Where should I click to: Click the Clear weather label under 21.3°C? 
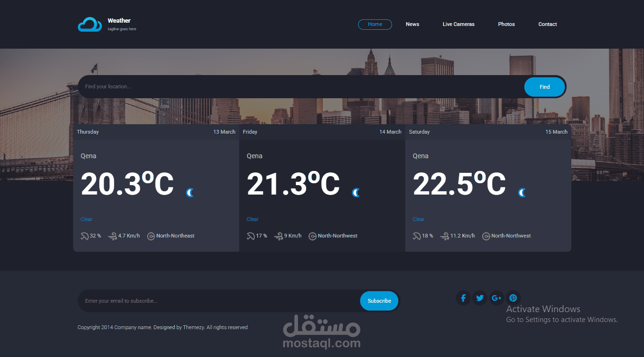[x=252, y=219]
